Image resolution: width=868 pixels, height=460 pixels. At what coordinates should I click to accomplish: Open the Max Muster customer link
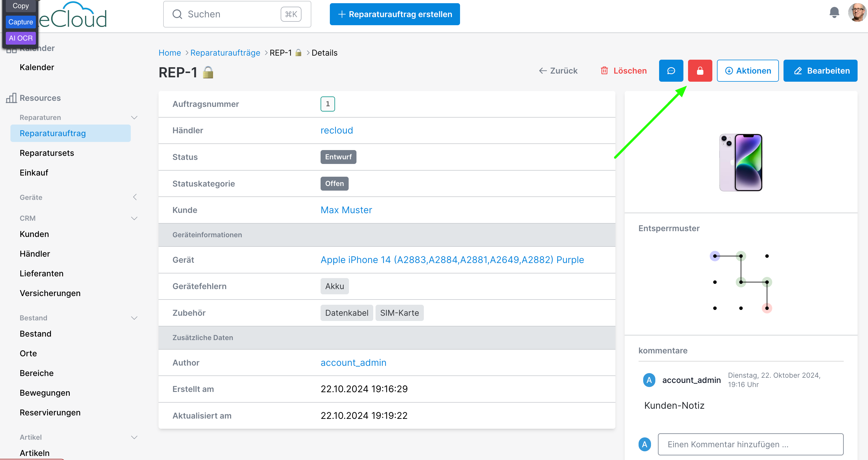click(x=346, y=210)
